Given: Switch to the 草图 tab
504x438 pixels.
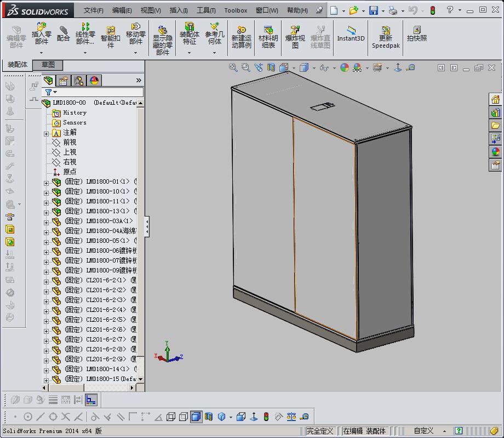Looking at the screenshot, I should pos(48,65).
